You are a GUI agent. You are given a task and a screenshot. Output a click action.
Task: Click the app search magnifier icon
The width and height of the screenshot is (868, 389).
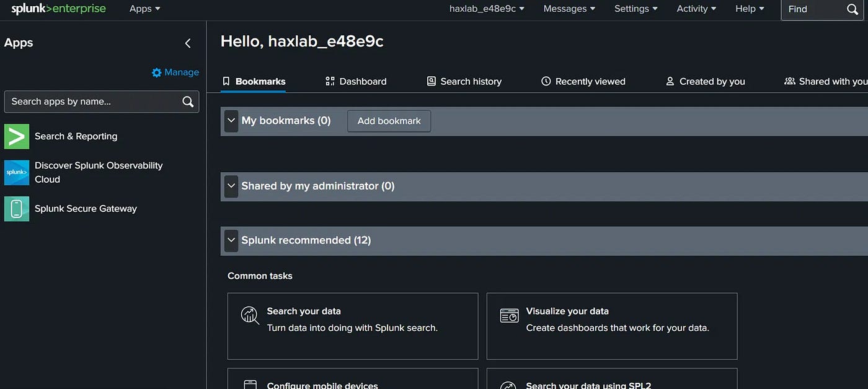pyautogui.click(x=188, y=102)
